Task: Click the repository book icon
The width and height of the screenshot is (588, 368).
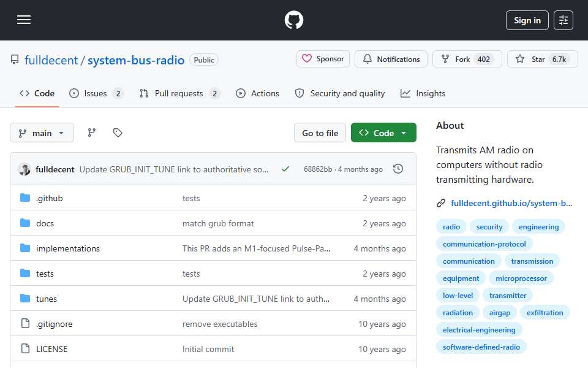Action: [x=15, y=59]
